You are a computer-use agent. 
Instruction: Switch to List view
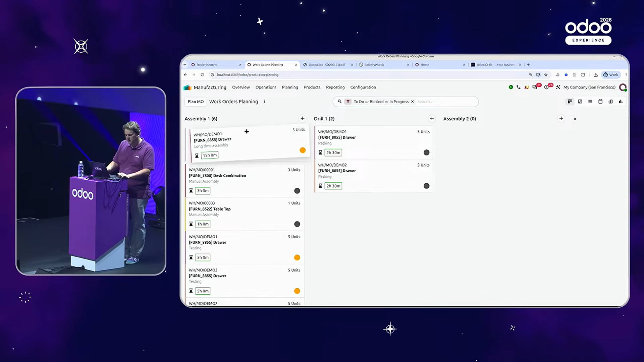tap(590, 102)
